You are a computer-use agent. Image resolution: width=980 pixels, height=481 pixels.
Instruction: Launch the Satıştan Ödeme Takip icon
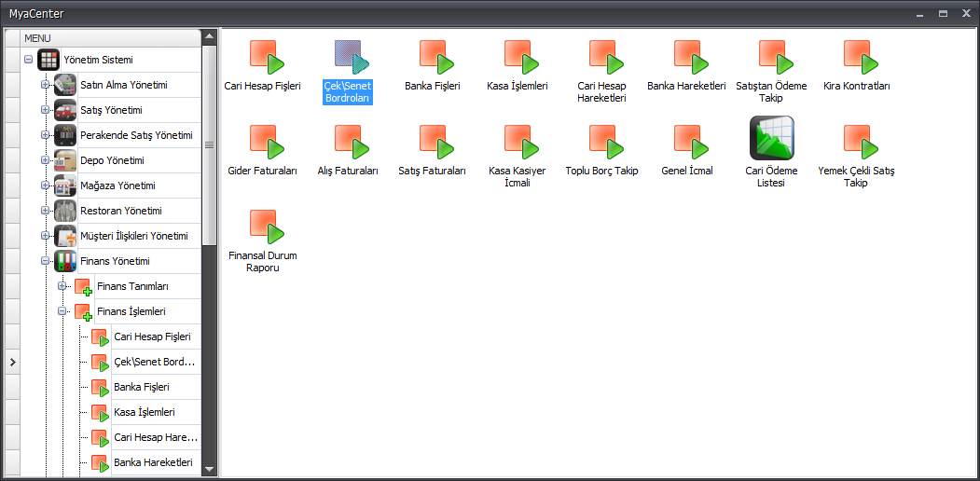pos(776,57)
